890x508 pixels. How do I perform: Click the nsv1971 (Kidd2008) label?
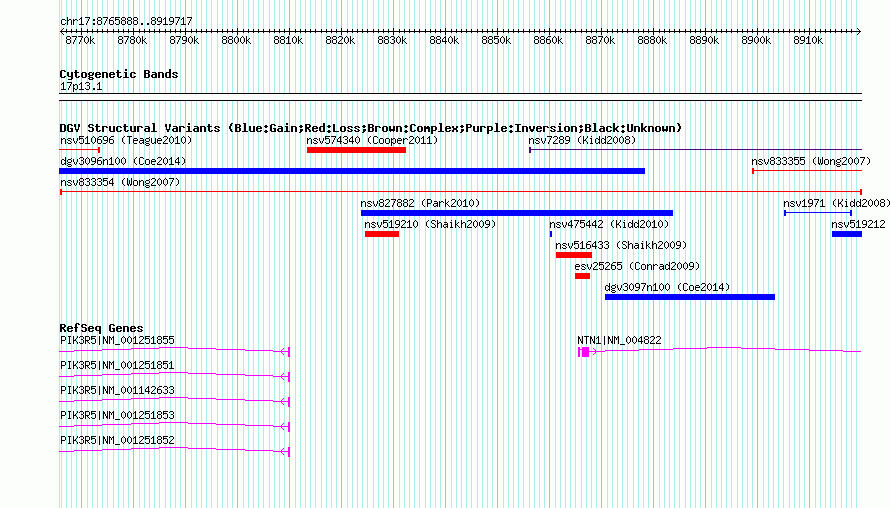tap(837, 203)
